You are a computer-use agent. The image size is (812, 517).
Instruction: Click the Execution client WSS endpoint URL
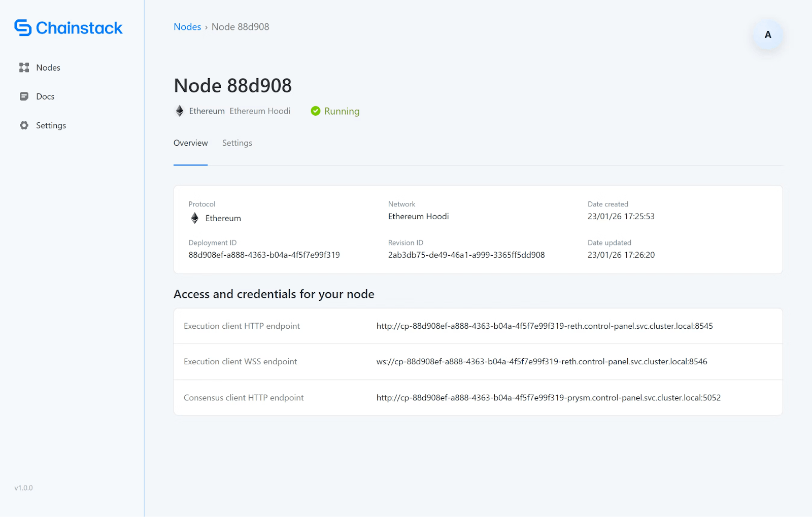click(x=542, y=362)
